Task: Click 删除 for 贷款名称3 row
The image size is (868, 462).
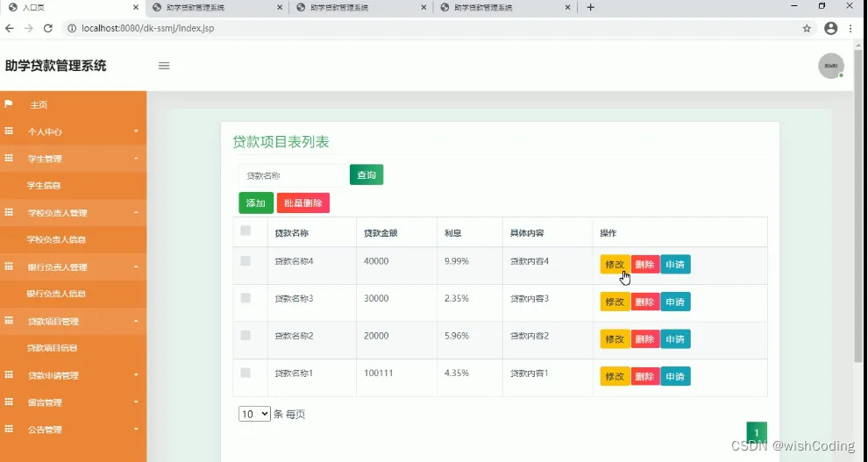Action: (x=645, y=302)
